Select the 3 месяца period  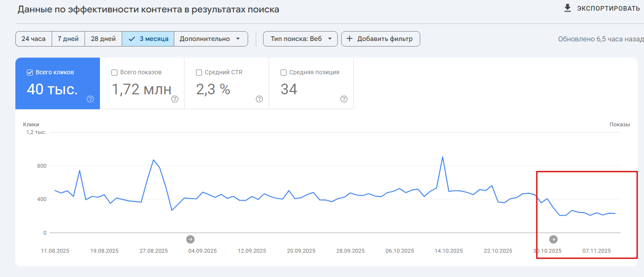tap(148, 39)
